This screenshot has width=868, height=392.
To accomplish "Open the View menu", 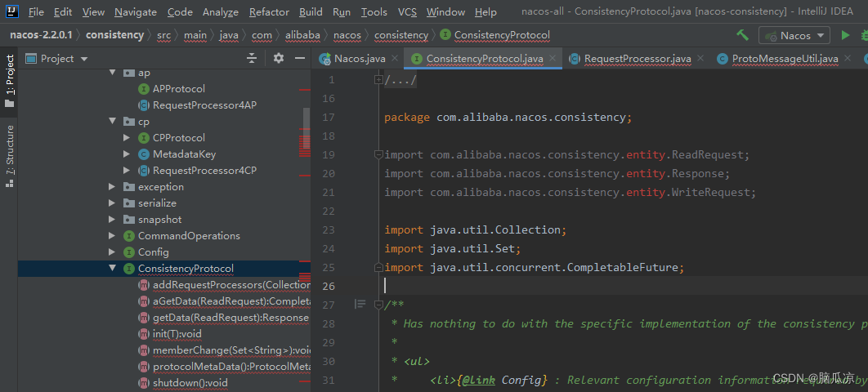I will click(x=93, y=11).
